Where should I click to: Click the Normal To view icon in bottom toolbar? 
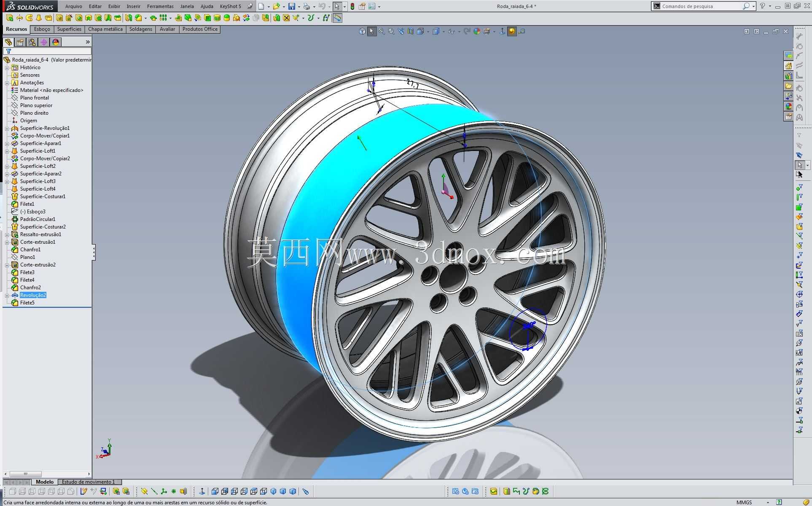pos(202,491)
